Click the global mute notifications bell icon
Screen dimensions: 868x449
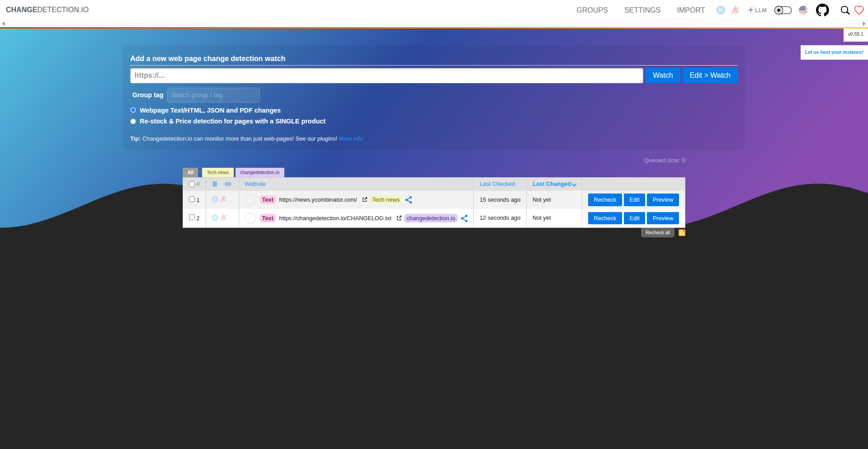(736, 10)
